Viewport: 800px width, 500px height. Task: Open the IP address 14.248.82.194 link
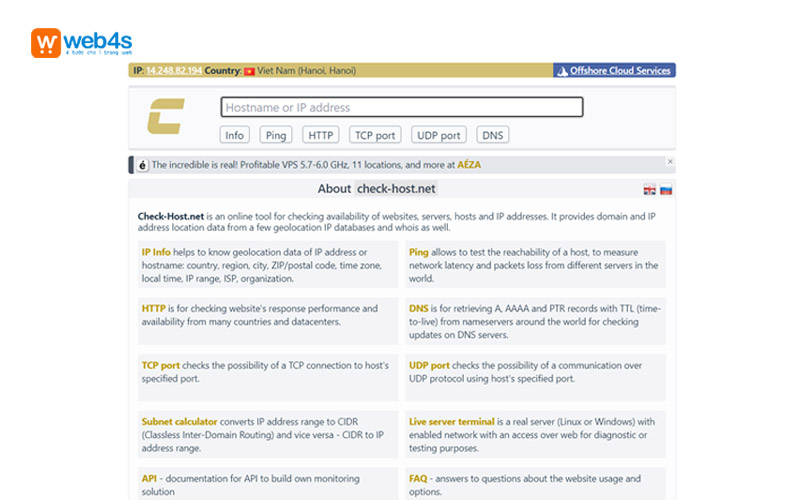(x=174, y=70)
